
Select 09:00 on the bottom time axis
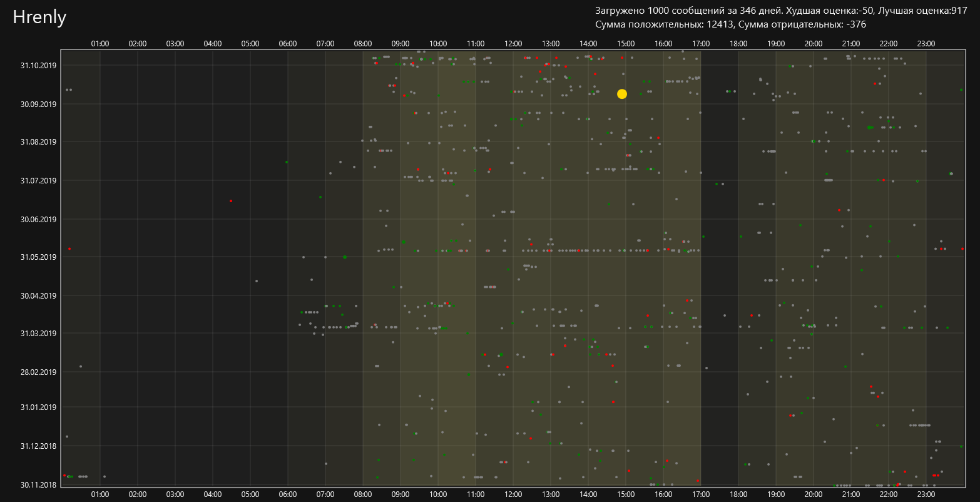click(401, 494)
